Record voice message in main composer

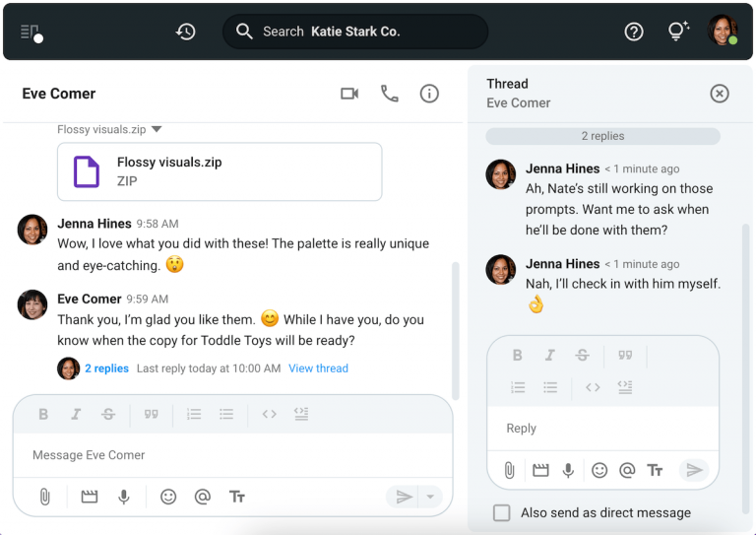pyautogui.click(x=124, y=497)
